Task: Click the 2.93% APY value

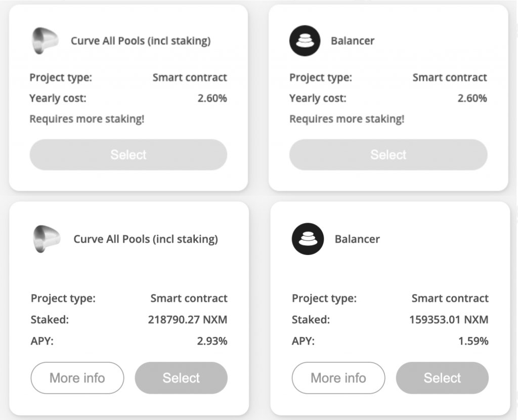Action: 212,341
